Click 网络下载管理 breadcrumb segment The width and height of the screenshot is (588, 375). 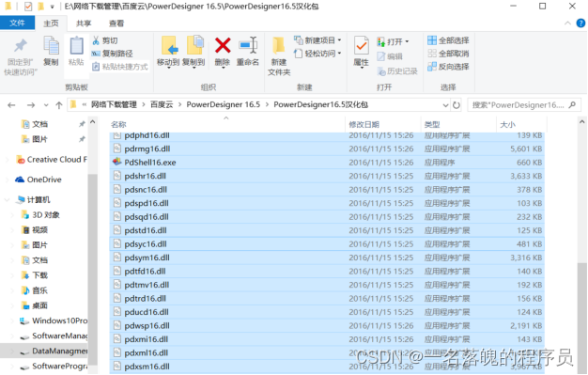114,104
